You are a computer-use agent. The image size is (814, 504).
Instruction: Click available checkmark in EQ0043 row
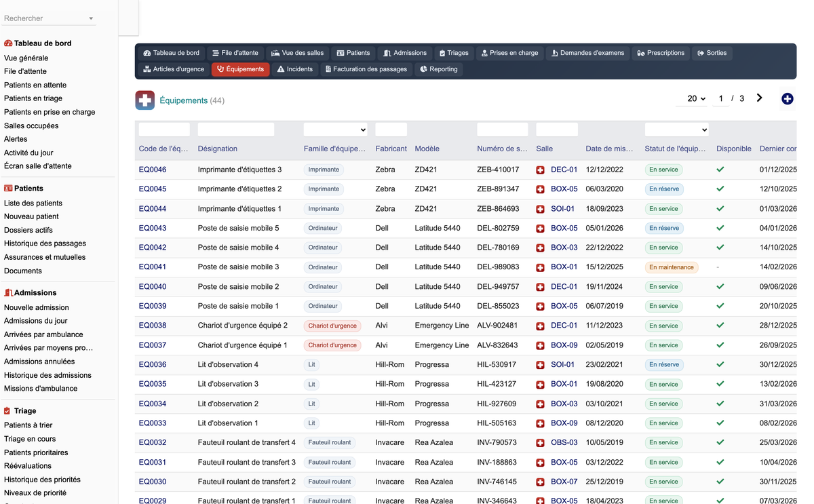(720, 228)
